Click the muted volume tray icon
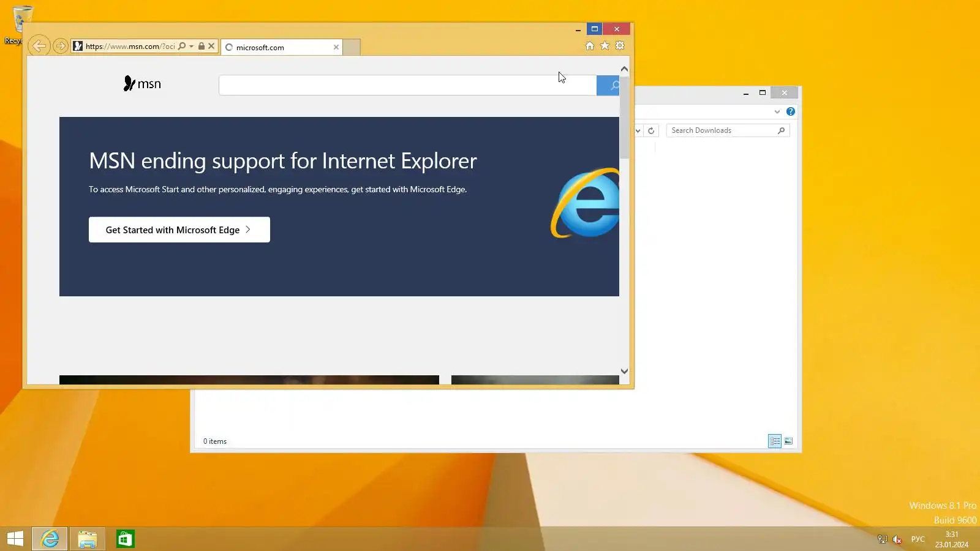980x551 pixels. point(897,539)
